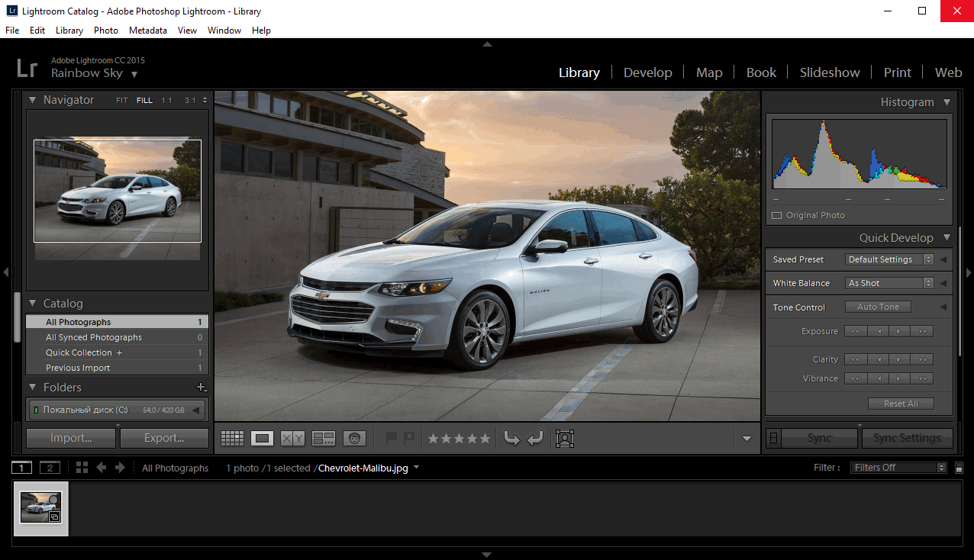Select All Synced Photographs in Catalog
The width and height of the screenshot is (974, 560).
click(x=117, y=337)
